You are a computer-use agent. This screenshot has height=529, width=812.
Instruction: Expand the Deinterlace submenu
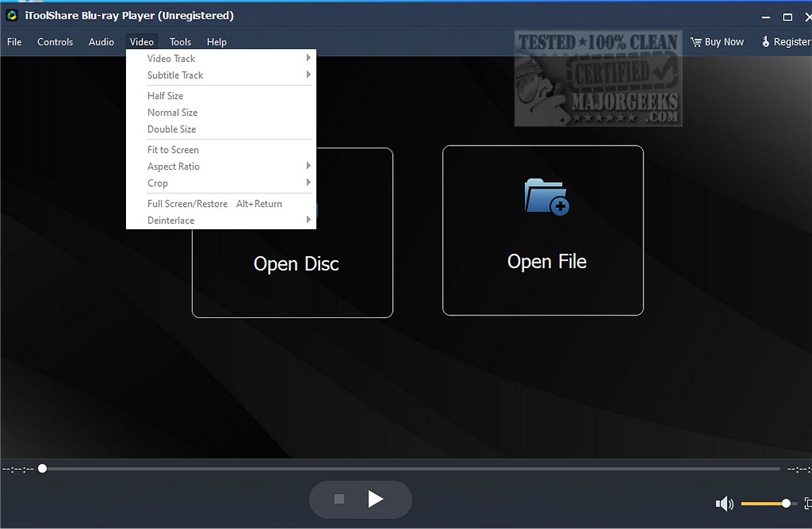click(221, 220)
